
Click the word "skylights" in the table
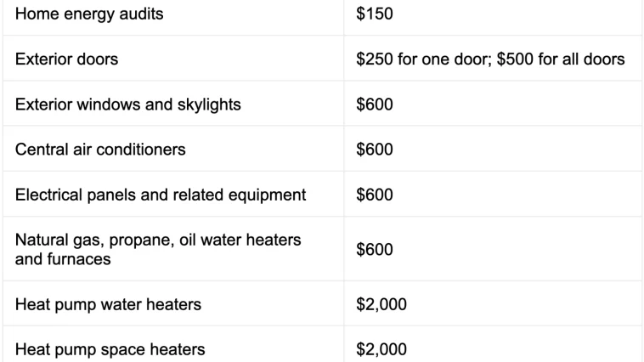[x=209, y=105]
